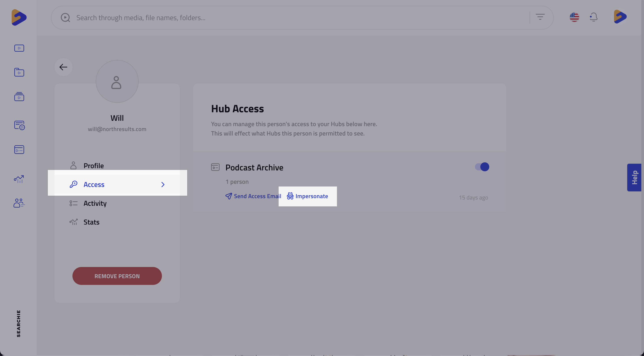Open the hubs sidebar icon

click(x=19, y=150)
